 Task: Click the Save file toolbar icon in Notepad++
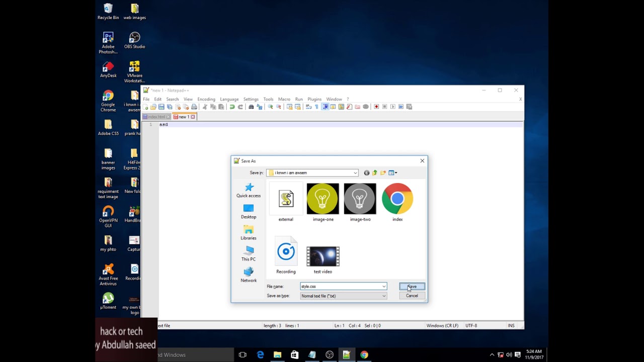click(161, 107)
